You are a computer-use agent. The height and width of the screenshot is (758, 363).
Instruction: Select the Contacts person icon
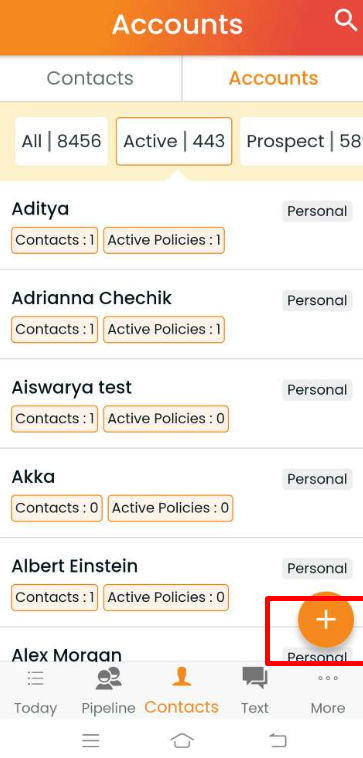pyautogui.click(x=181, y=677)
